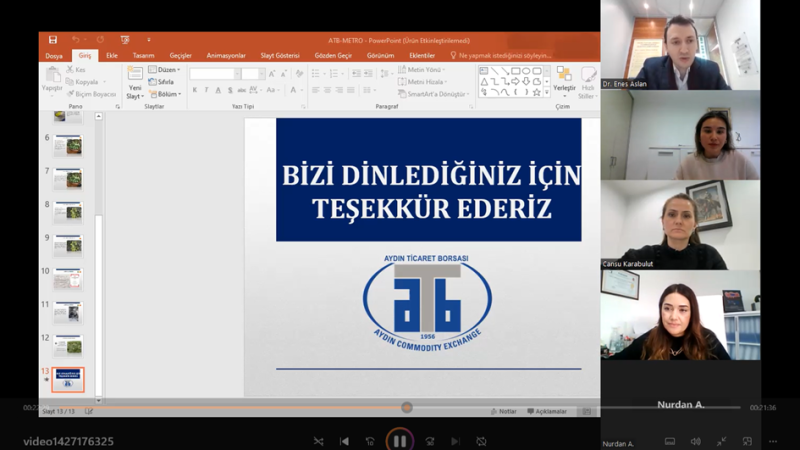
Task: Select slide 10 thumbnail
Action: click(x=68, y=280)
